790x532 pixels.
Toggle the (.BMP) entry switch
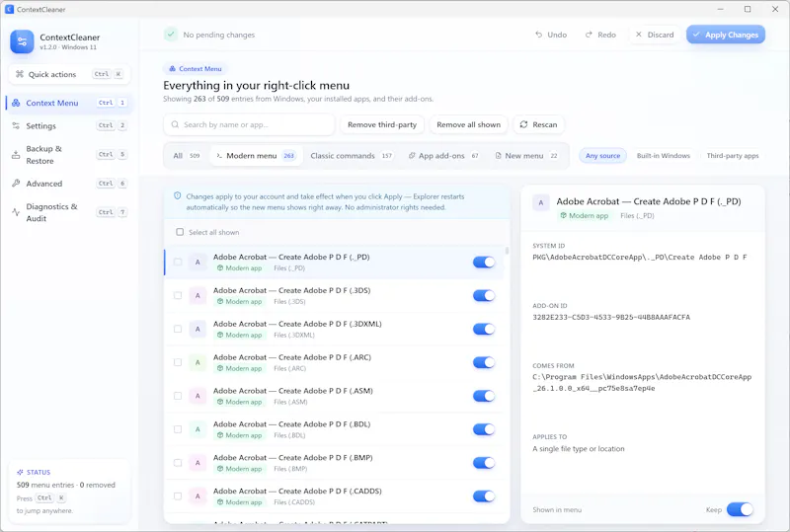[x=484, y=463]
